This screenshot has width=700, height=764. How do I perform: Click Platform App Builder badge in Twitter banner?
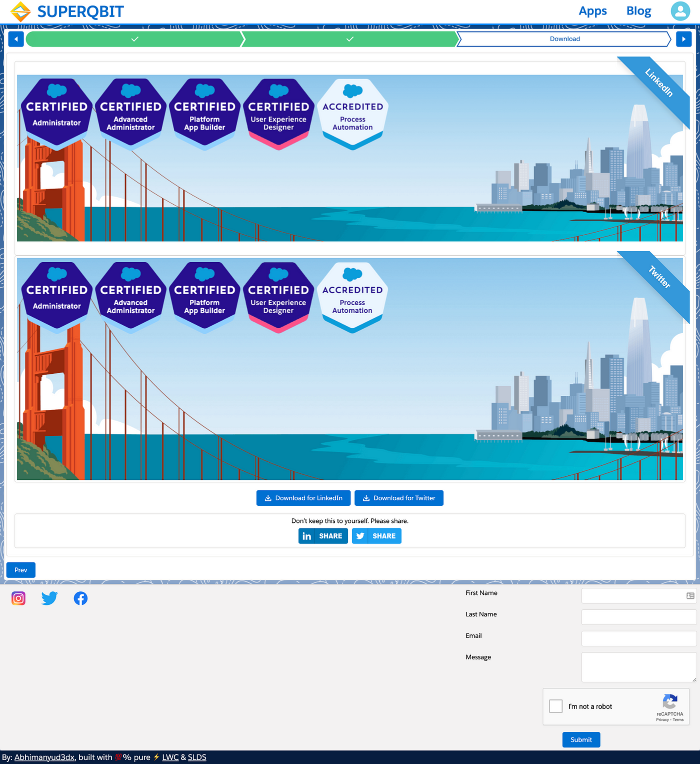[x=204, y=297]
